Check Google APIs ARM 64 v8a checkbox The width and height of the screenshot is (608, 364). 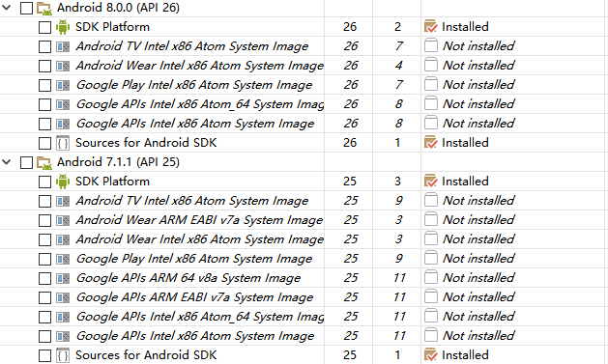pos(45,278)
